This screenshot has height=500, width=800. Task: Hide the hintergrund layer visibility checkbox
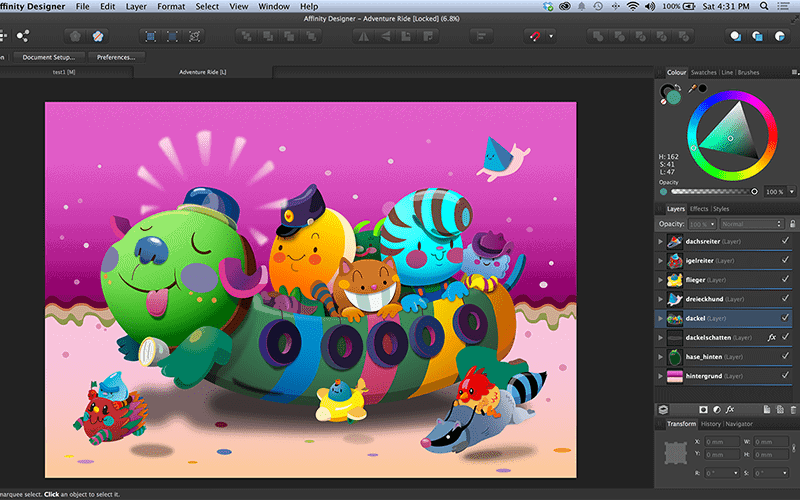[x=785, y=375]
